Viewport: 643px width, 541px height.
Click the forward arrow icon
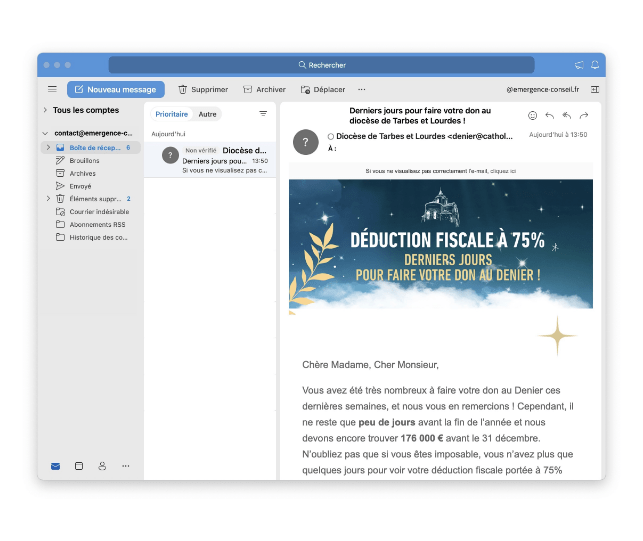coord(584,116)
